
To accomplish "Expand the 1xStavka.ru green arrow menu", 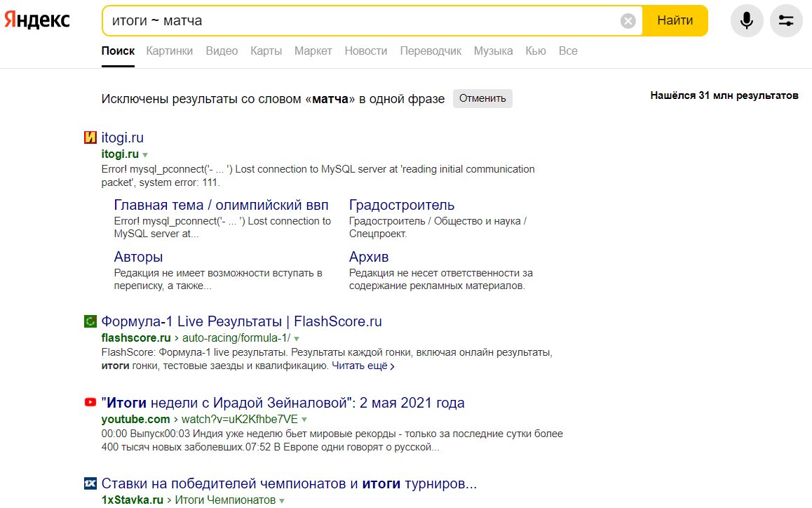I will click(282, 501).
